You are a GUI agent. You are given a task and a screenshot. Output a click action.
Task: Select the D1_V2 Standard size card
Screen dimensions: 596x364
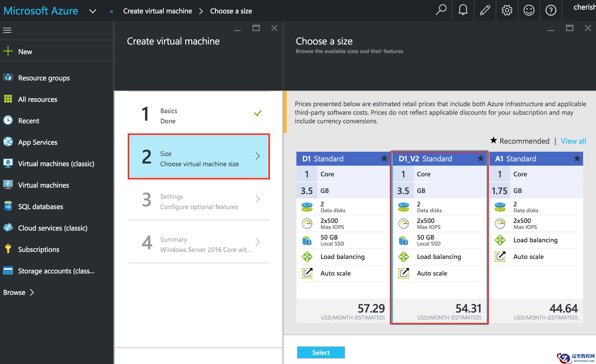pos(439,237)
